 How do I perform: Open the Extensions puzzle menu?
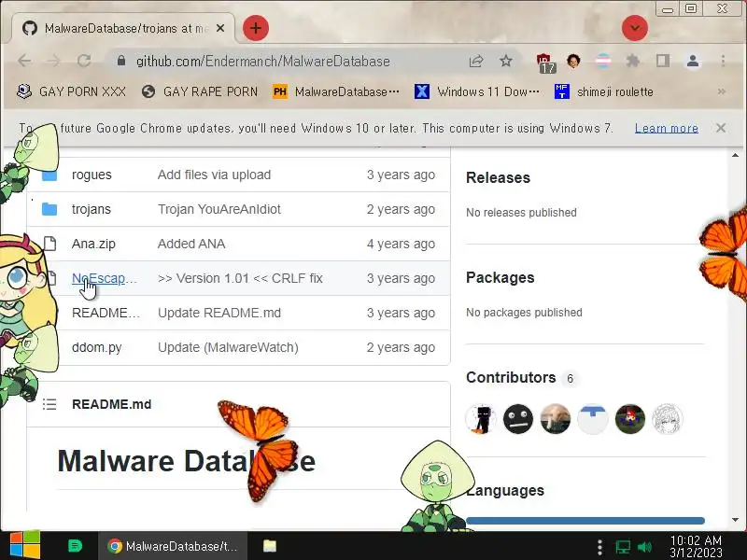tap(633, 61)
